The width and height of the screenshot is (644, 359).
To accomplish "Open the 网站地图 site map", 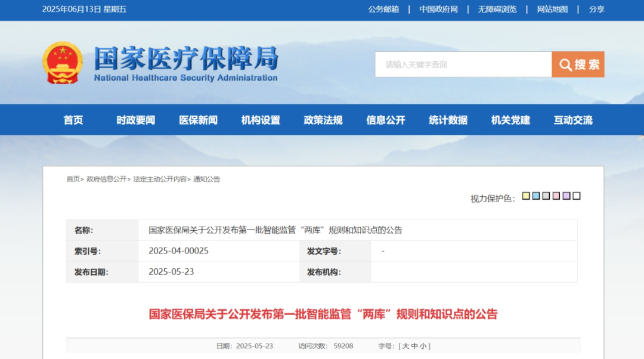I will tap(552, 10).
